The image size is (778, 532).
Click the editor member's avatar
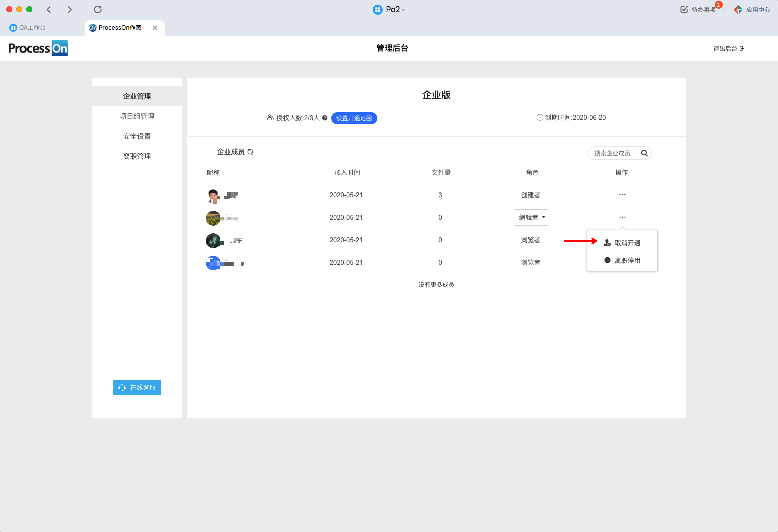pos(213,218)
